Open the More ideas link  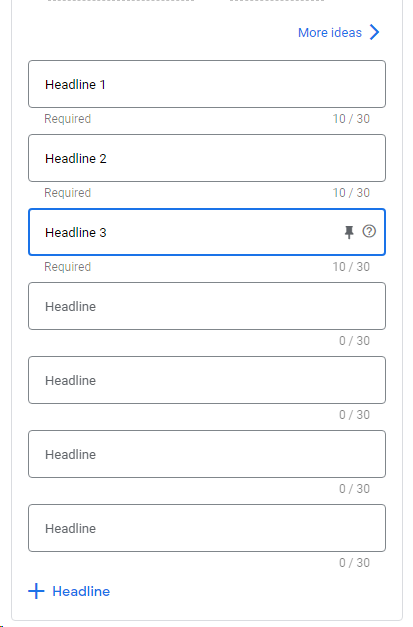330,32
